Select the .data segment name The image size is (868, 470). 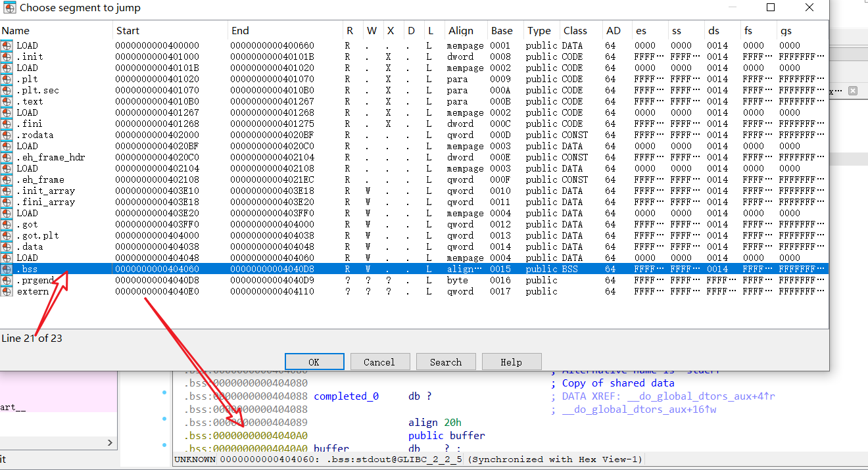30,247
